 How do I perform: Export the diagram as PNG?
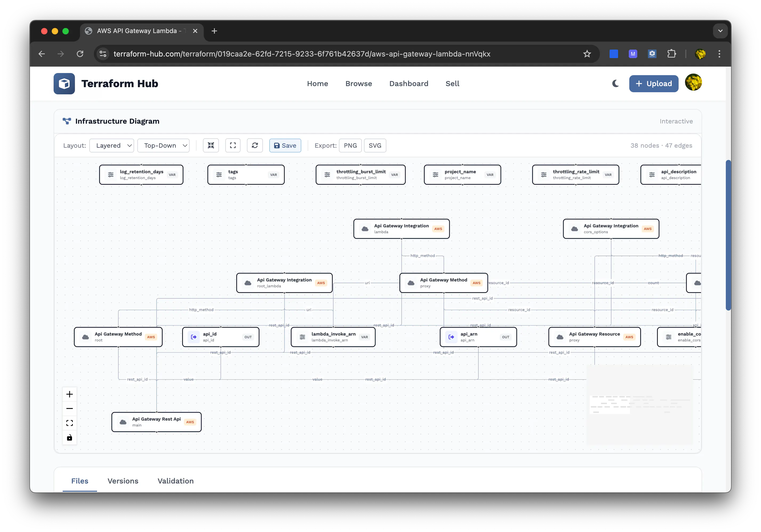(350, 146)
